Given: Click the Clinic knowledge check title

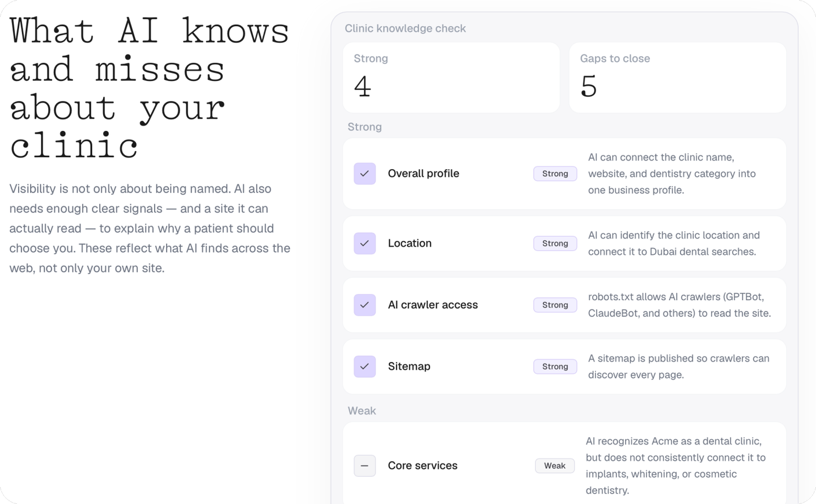Looking at the screenshot, I should (x=405, y=28).
